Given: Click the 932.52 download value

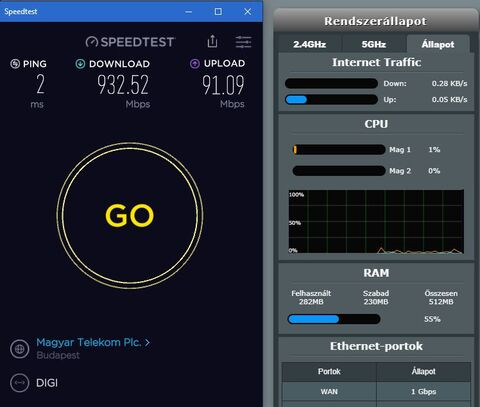Looking at the screenshot, I should [123, 85].
